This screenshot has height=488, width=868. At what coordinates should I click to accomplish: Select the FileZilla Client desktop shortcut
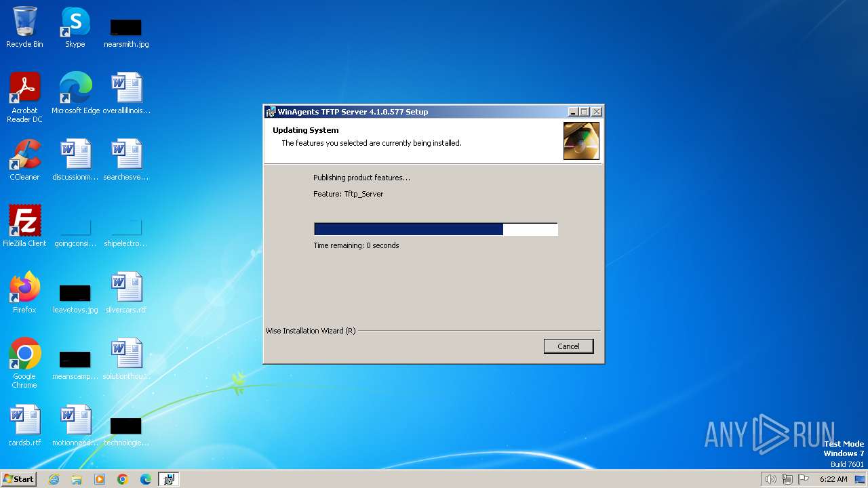[24, 226]
